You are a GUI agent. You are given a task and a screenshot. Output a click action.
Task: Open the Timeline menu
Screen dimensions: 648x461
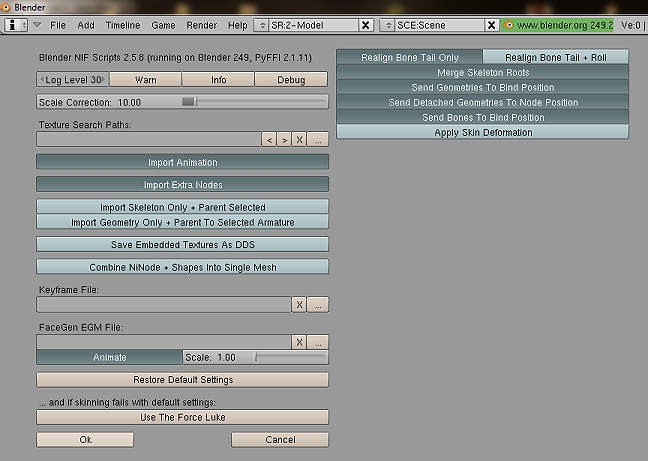[x=123, y=25]
